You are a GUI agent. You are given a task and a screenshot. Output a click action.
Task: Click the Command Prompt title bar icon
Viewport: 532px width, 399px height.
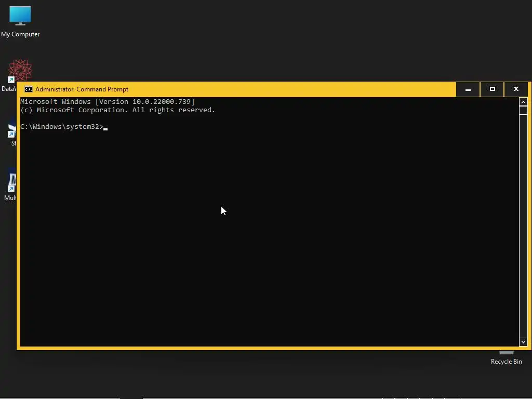[x=29, y=89]
